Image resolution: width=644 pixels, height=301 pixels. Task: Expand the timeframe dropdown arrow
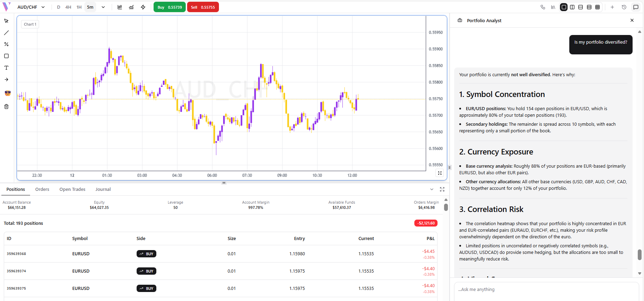tap(103, 7)
